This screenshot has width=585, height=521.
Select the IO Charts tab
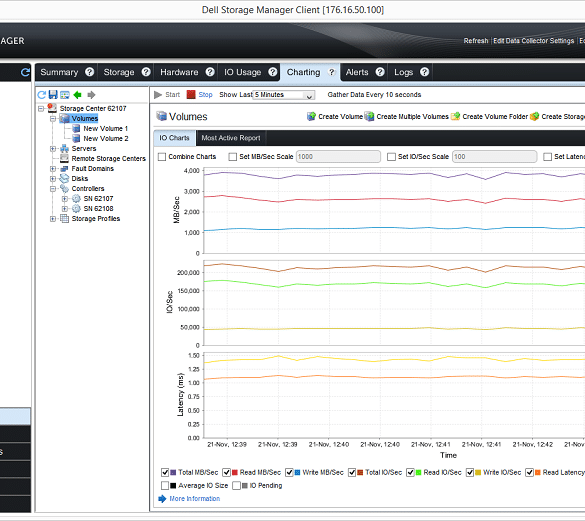click(174, 138)
